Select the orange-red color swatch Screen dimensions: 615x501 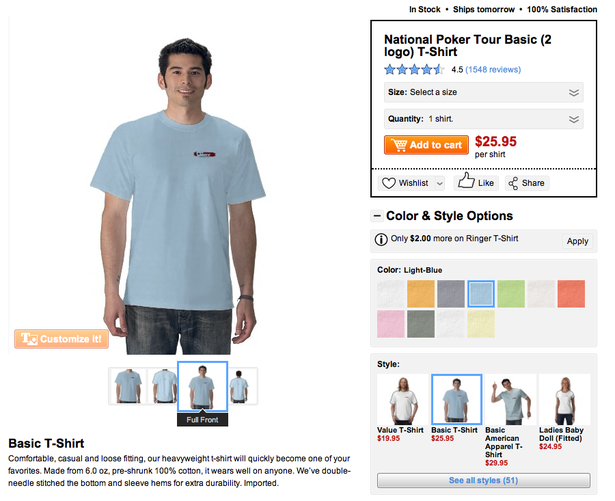tap(571, 294)
